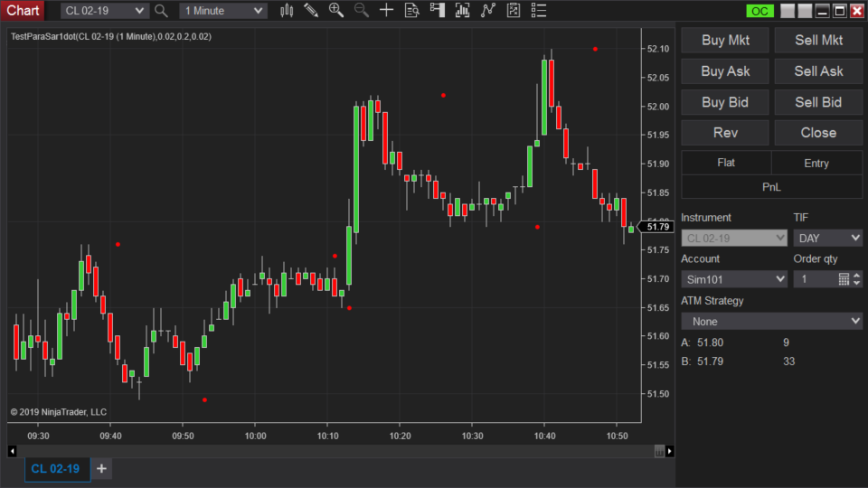Open the bar type candlestick menu
868x488 pixels.
pos(287,11)
